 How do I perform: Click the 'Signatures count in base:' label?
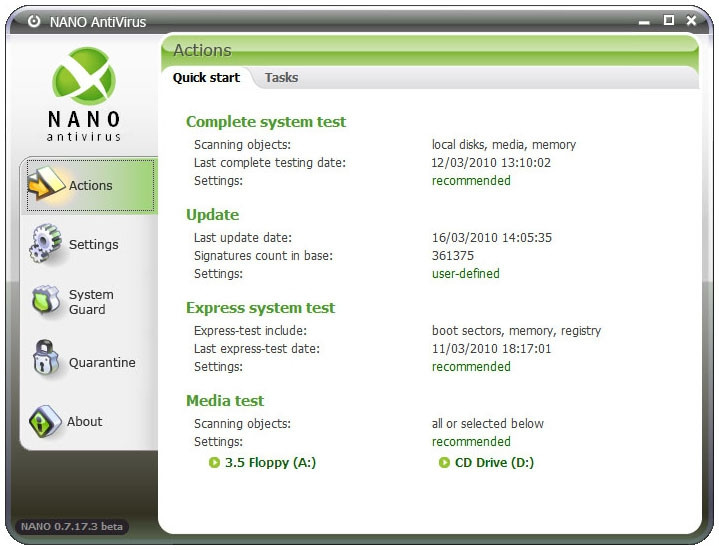(x=263, y=256)
